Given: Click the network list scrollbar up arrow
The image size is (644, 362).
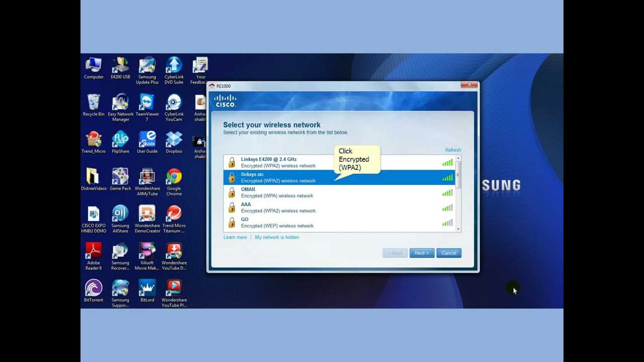Looking at the screenshot, I should tap(458, 158).
